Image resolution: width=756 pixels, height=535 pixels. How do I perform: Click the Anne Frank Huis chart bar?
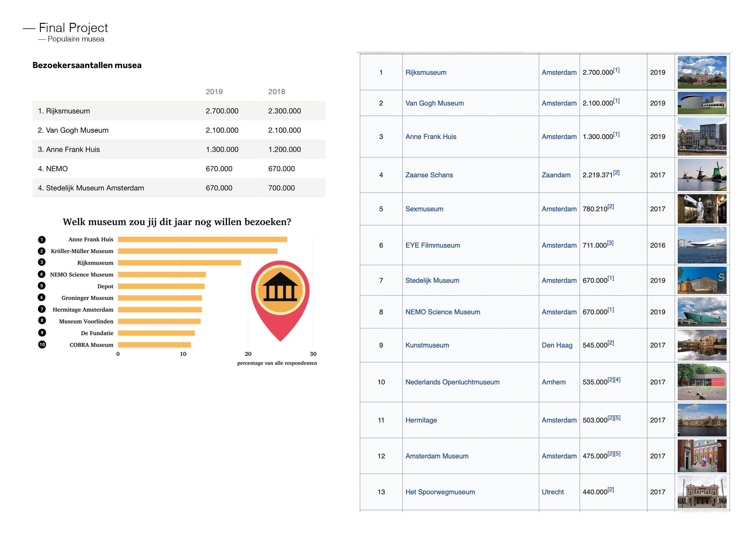pos(202,239)
